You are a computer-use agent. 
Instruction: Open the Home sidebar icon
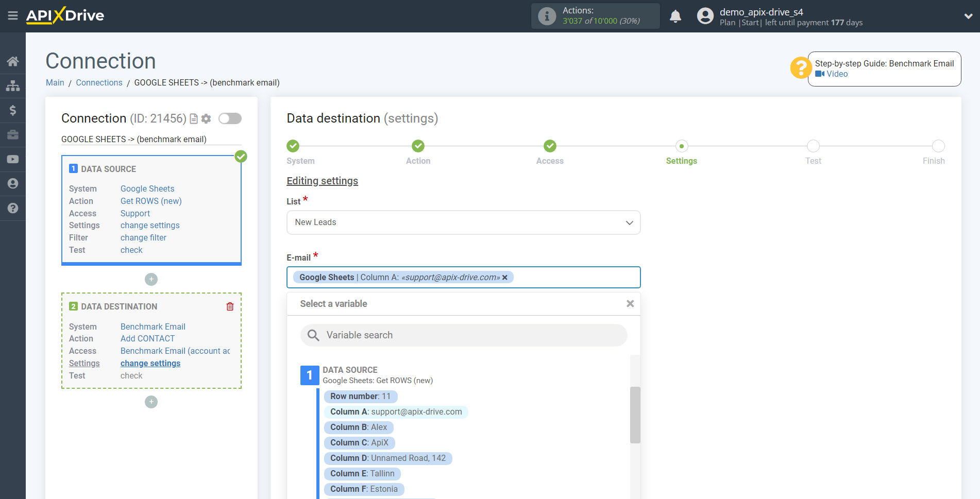click(13, 61)
